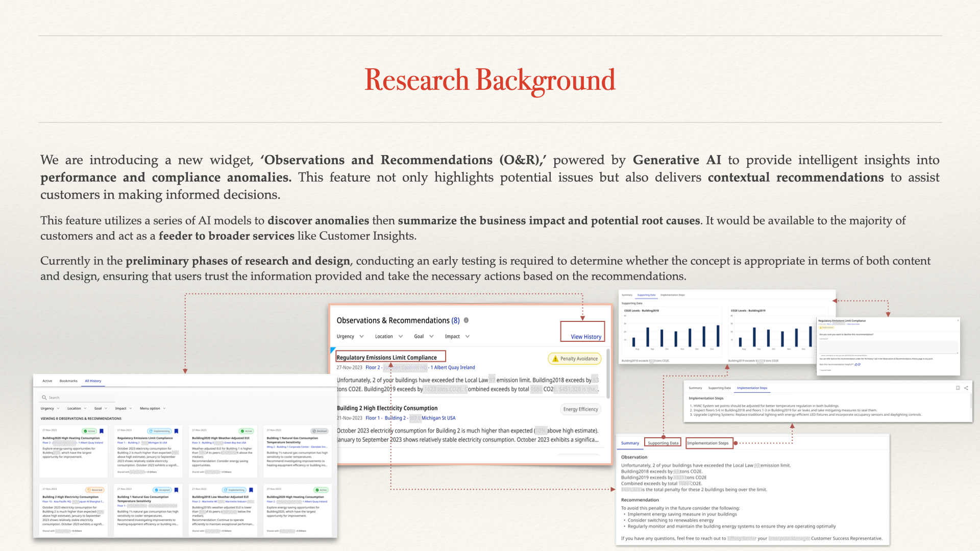Viewport: 980px width, 551px height.
Task: Select the Supporting Data tab above the CO2E charts
Action: tap(646, 295)
